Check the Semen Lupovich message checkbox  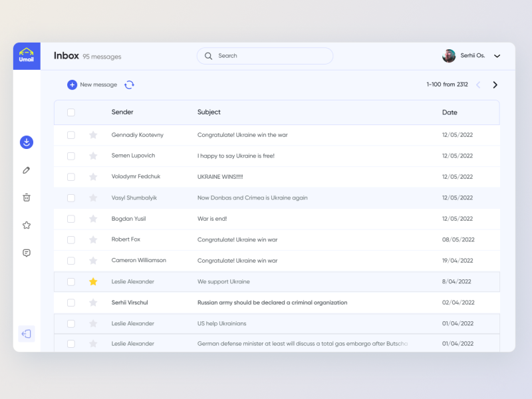[71, 156]
